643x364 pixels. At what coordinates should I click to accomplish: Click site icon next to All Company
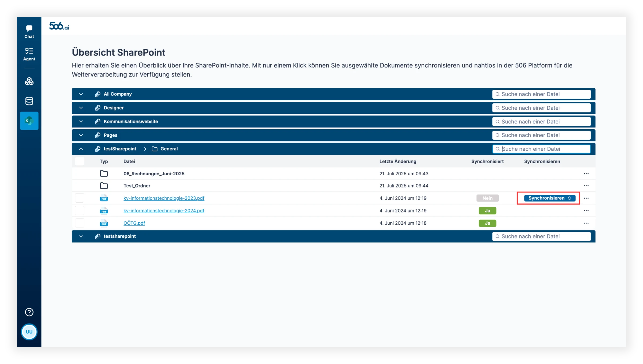[98, 94]
